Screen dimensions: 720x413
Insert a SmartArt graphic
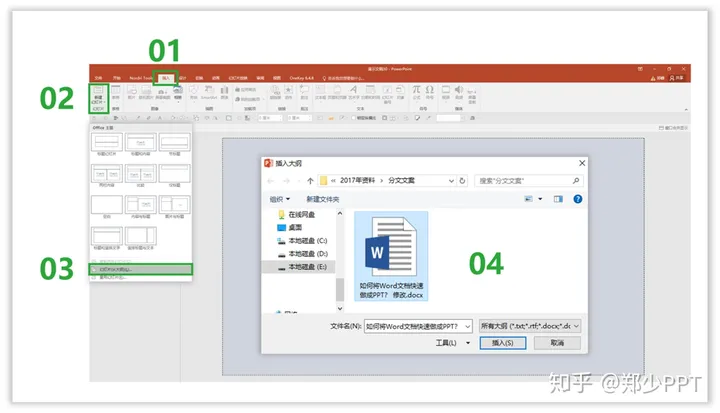pos(209,92)
